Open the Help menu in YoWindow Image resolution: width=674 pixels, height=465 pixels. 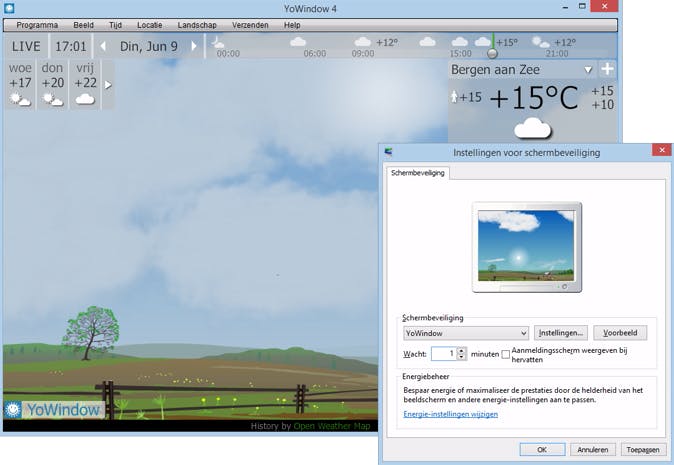tap(292, 25)
